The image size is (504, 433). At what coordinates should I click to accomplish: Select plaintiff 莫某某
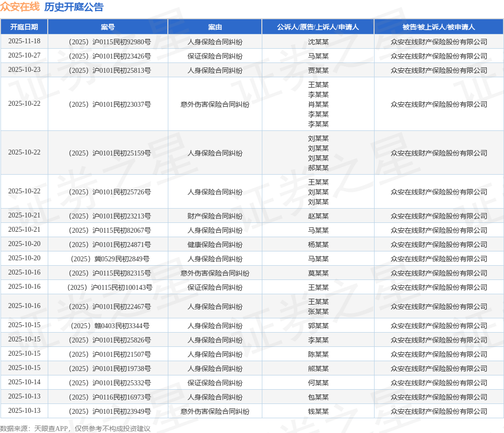pyautogui.click(x=318, y=274)
